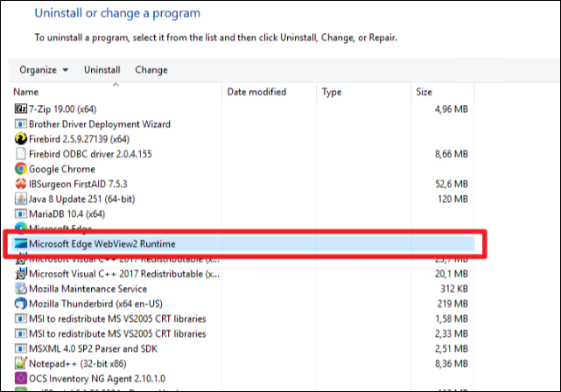561x392 pixels.
Task: Select OCS Inventory NG Agent 2.10.1.0
Action: [x=242, y=378]
